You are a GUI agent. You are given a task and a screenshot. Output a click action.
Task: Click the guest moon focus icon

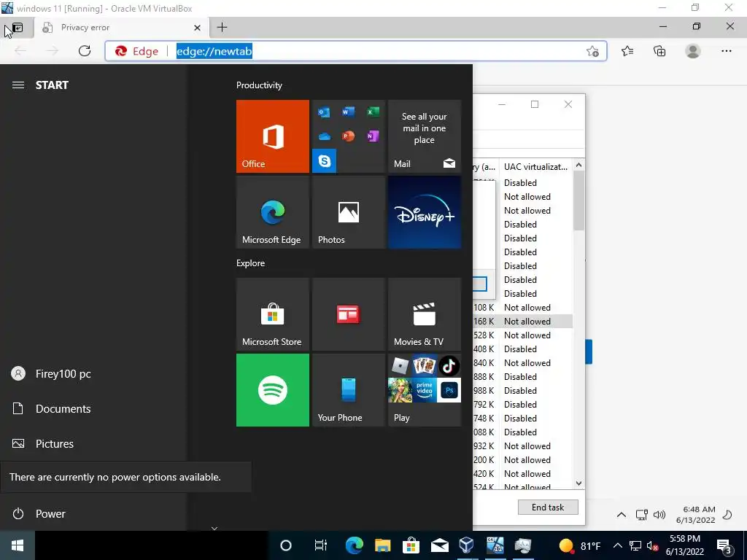click(727, 515)
